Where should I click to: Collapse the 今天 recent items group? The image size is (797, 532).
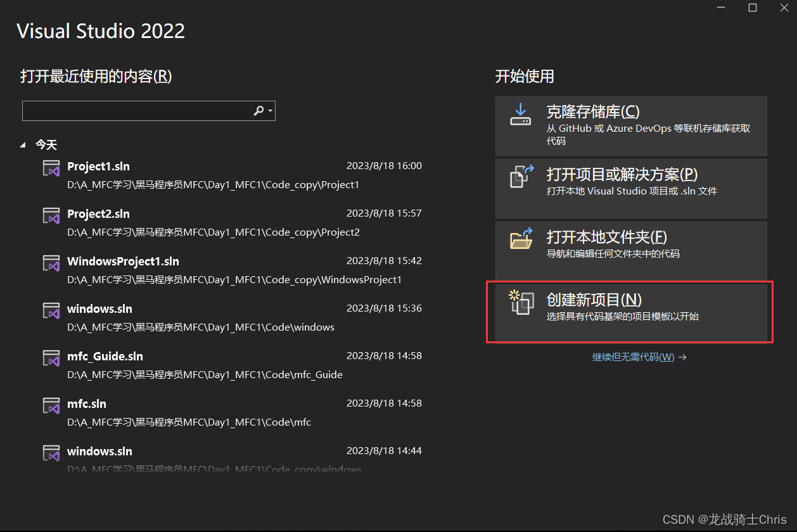tap(23, 144)
